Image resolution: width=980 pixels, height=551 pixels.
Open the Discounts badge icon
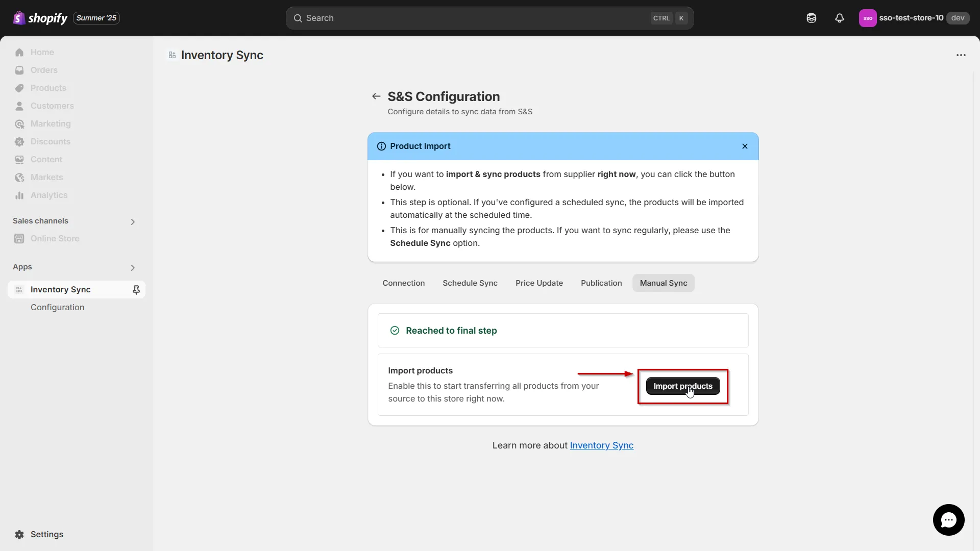click(19, 142)
